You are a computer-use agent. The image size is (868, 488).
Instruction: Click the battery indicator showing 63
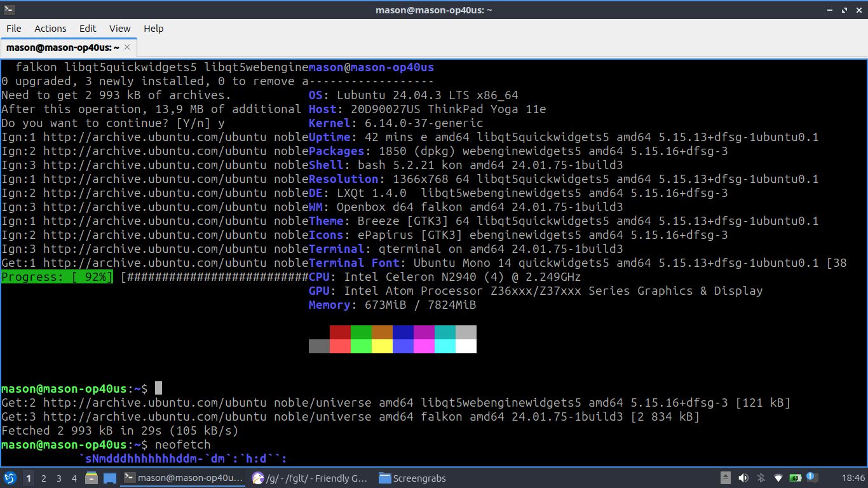(x=795, y=478)
